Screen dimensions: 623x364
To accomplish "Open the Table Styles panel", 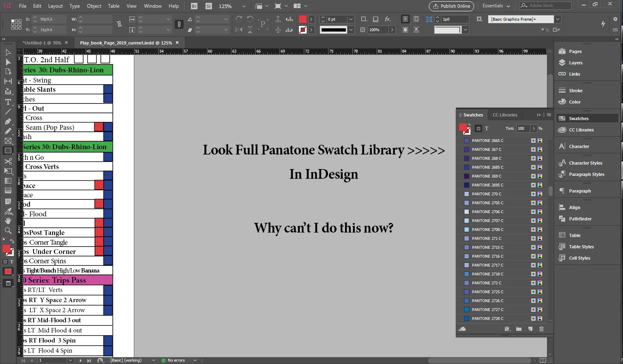I will pyautogui.click(x=581, y=247).
